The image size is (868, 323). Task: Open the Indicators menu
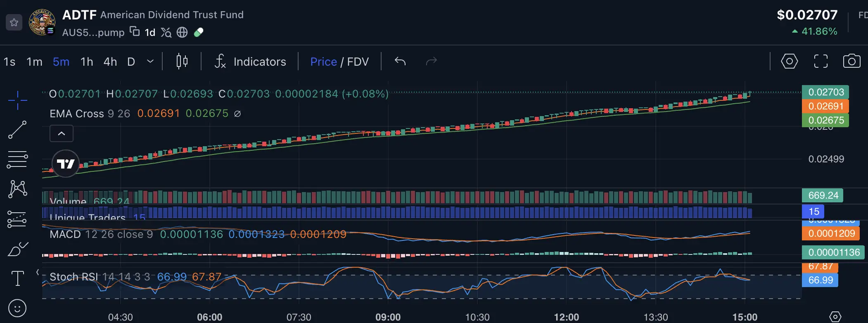(250, 62)
